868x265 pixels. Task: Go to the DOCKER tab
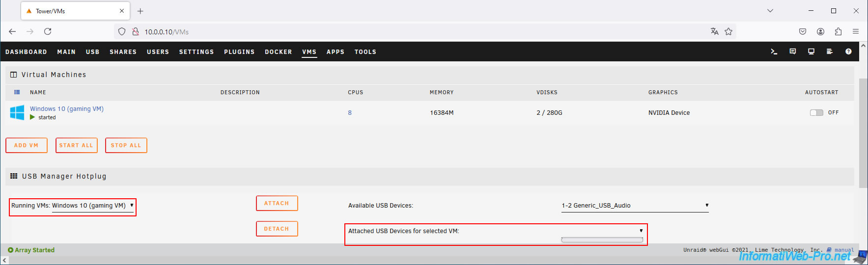coord(279,52)
